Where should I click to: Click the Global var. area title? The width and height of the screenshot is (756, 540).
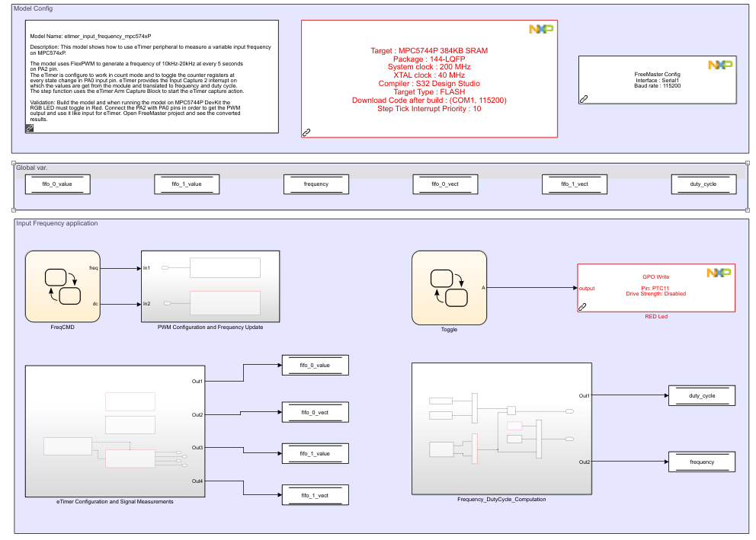(x=32, y=168)
